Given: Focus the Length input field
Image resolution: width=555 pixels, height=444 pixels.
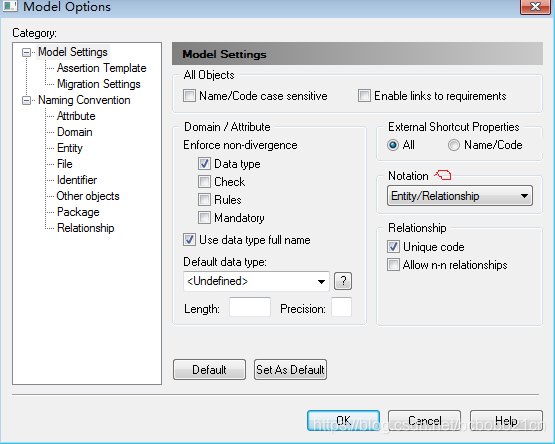Looking at the screenshot, I should click(x=250, y=307).
